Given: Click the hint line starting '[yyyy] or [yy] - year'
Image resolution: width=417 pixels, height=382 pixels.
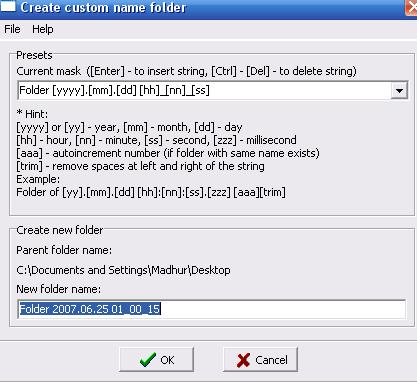Looking at the screenshot, I should tap(129, 127).
